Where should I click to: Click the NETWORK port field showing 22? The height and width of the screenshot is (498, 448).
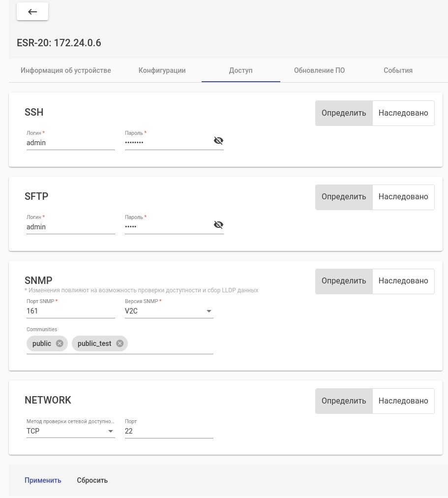pyautogui.click(x=169, y=431)
